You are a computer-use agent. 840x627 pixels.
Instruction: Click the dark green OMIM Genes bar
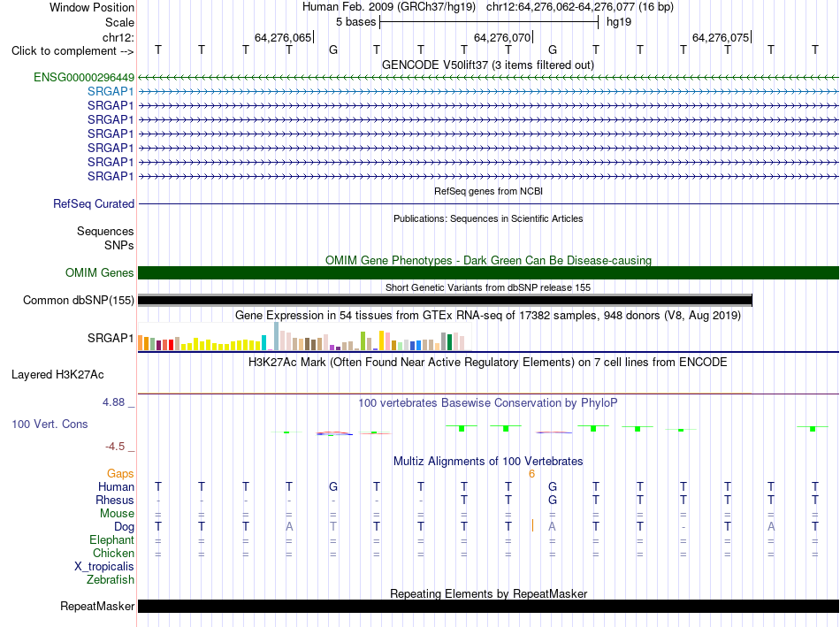[488, 272]
